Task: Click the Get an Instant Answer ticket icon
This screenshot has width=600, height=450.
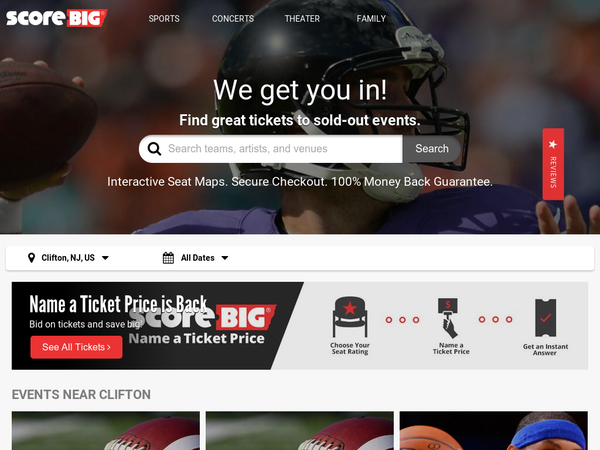Action: click(x=545, y=318)
